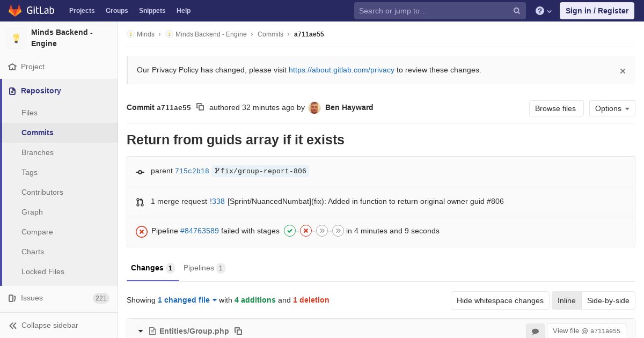Dismiss the privacy policy notice
This screenshot has width=644, height=338.
click(623, 71)
